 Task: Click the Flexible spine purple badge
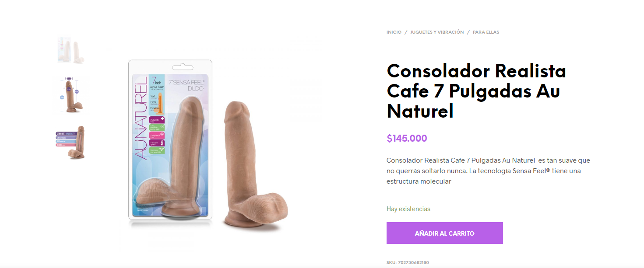pyautogui.click(x=157, y=143)
